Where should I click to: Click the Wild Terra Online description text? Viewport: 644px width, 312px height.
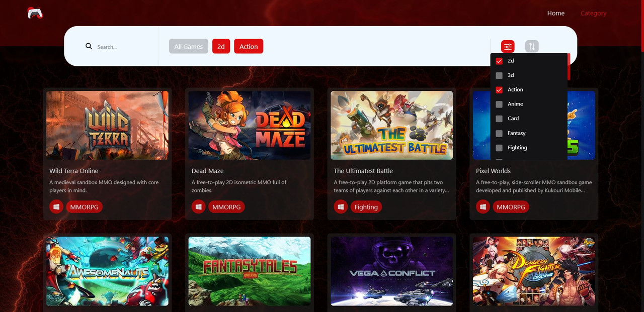(104, 186)
